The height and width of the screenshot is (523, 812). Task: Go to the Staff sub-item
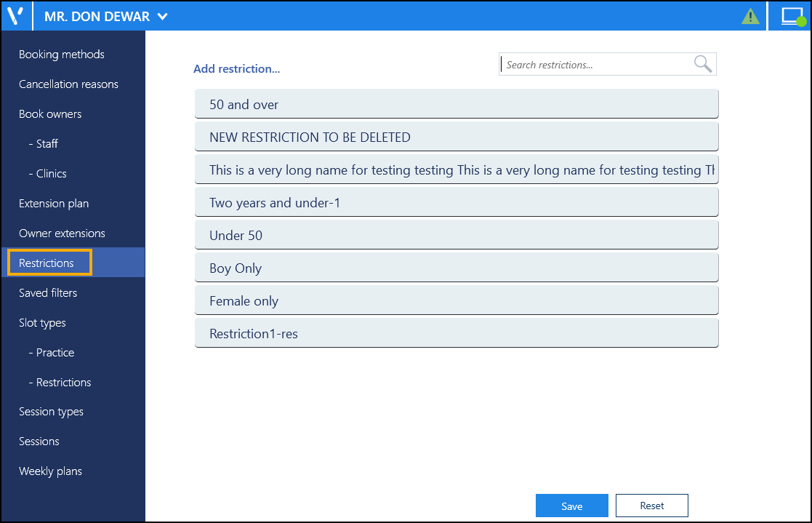44,143
